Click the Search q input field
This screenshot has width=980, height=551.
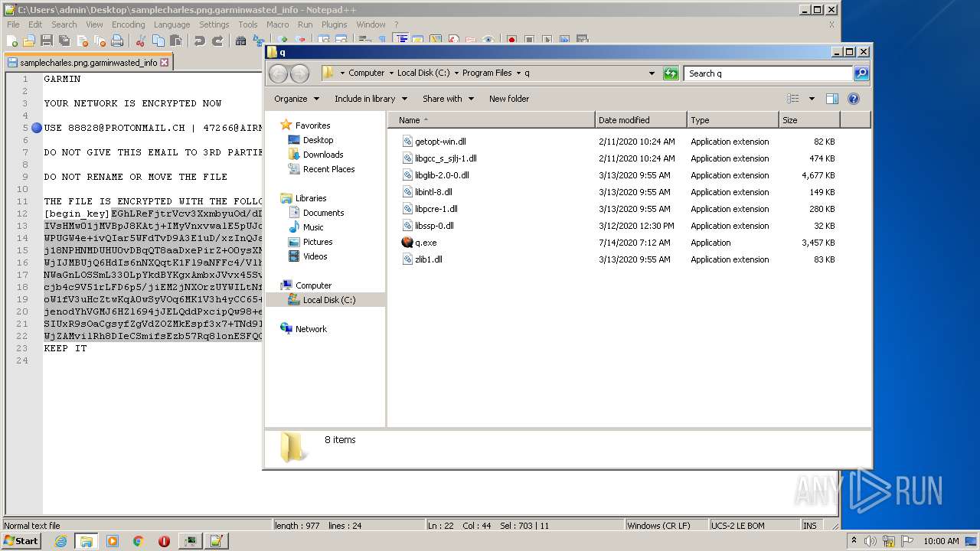tap(768, 73)
